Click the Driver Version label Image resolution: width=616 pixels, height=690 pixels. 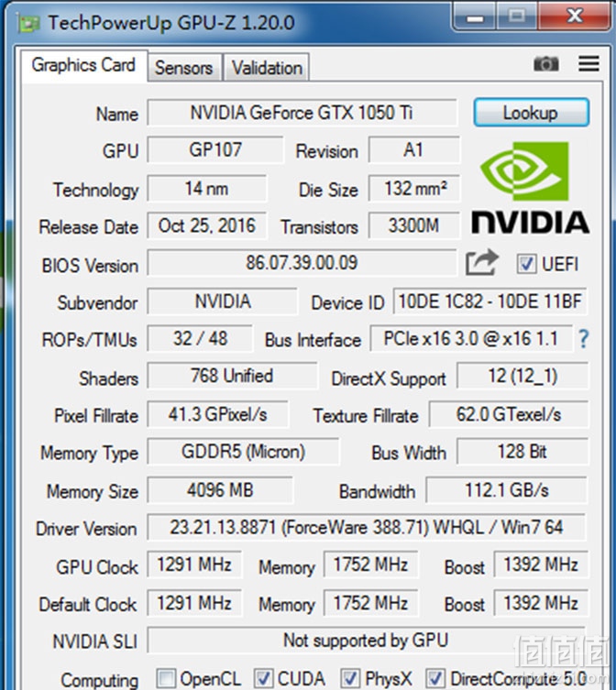[x=86, y=529]
